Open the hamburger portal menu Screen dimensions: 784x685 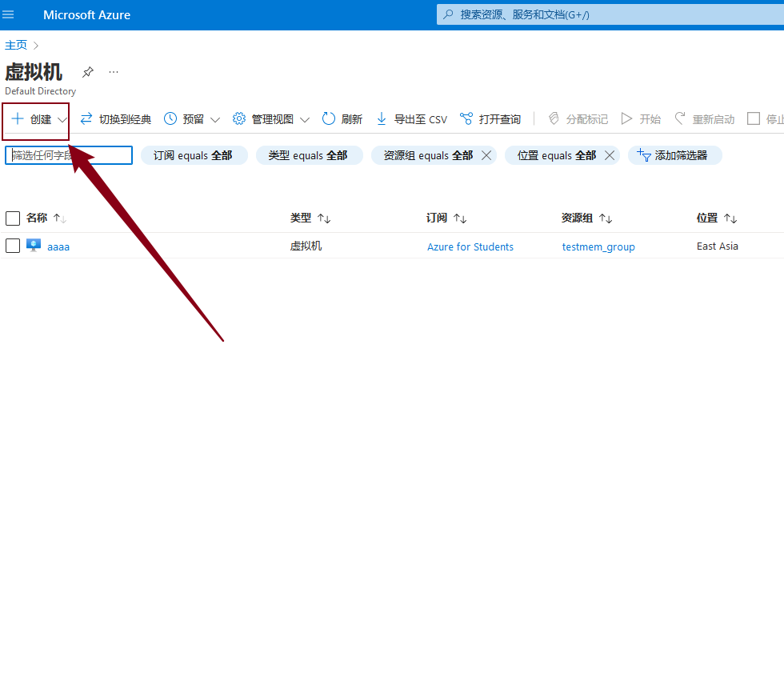click(9, 14)
